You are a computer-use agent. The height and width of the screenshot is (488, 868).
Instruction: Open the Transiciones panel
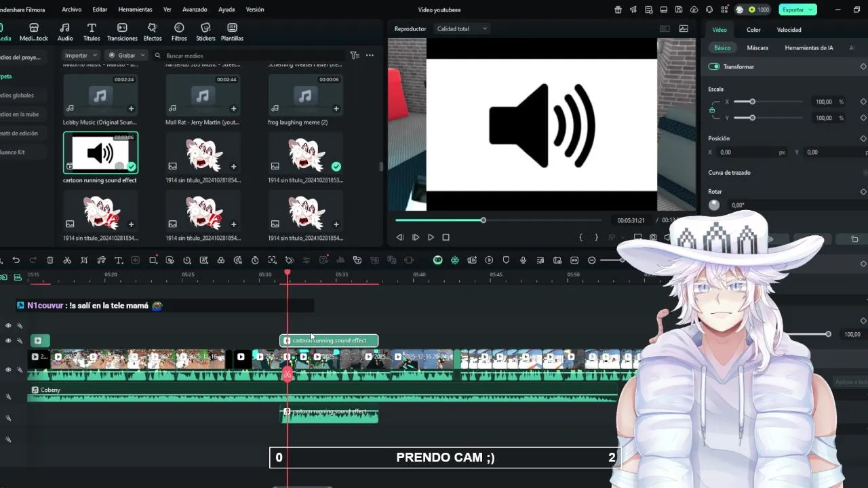coord(122,31)
